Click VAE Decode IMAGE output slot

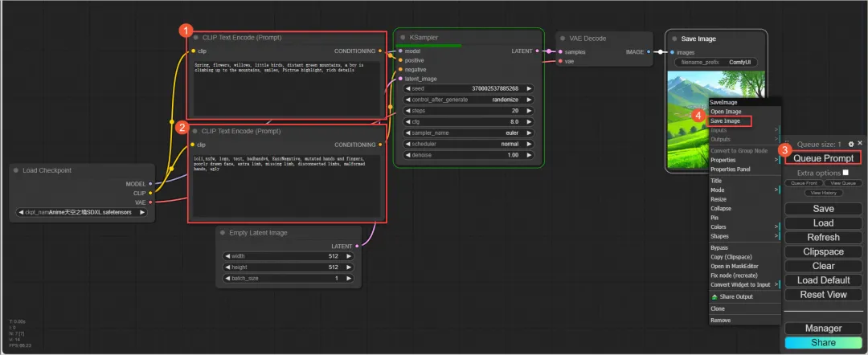(x=649, y=52)
